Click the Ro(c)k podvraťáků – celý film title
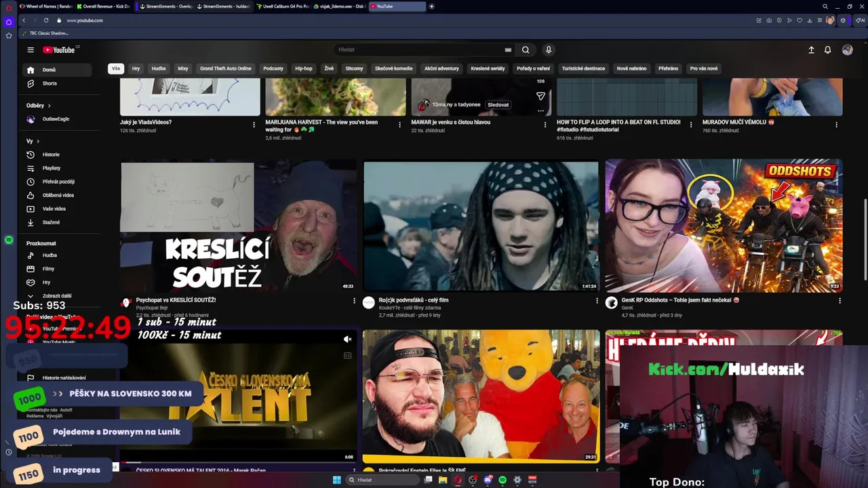This screenshot has width=868, height=488. pyautogui.click(x=414, y=300)
